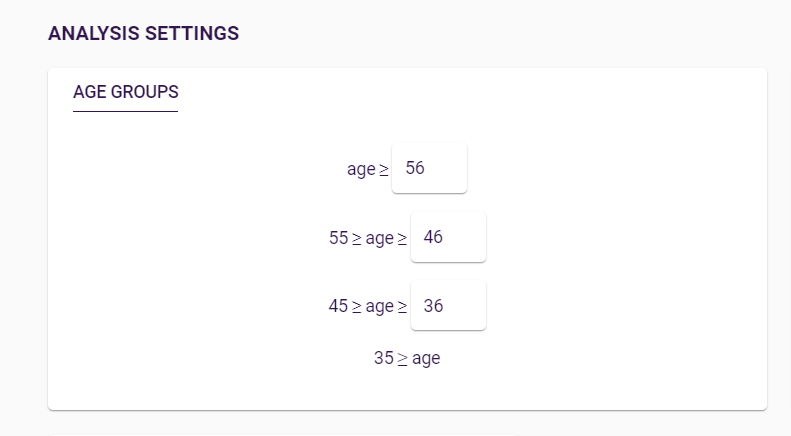Click the age field containing 56
This screenshot has height=436, width=791.
coord(429,169)
